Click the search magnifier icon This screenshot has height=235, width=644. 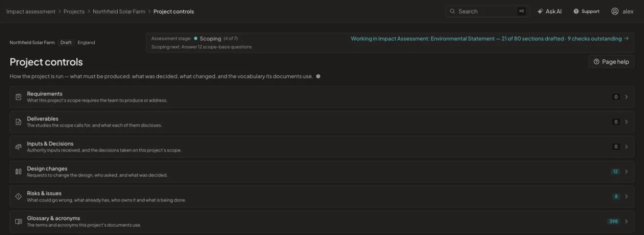pos(452,11)
